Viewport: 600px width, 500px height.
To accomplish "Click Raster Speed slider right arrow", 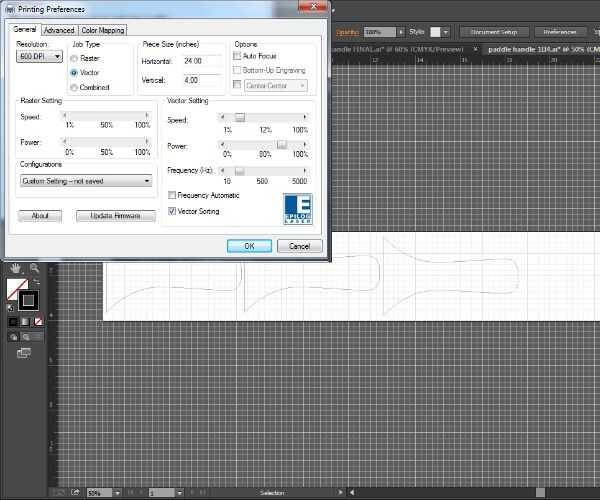I will (147, 115).
